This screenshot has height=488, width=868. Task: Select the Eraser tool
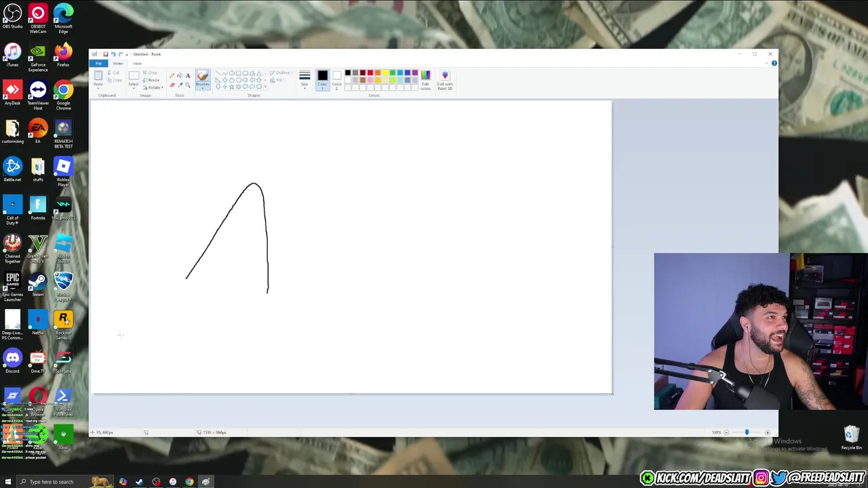tap(172, 85)
